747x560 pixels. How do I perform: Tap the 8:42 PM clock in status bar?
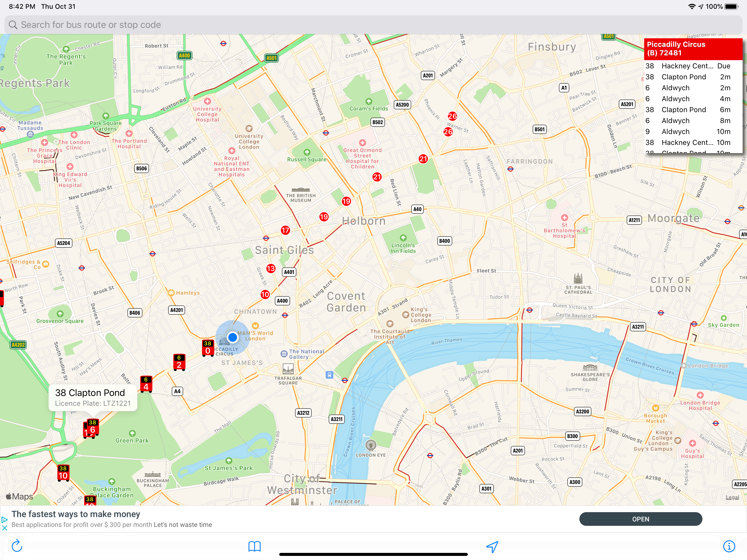22,6
